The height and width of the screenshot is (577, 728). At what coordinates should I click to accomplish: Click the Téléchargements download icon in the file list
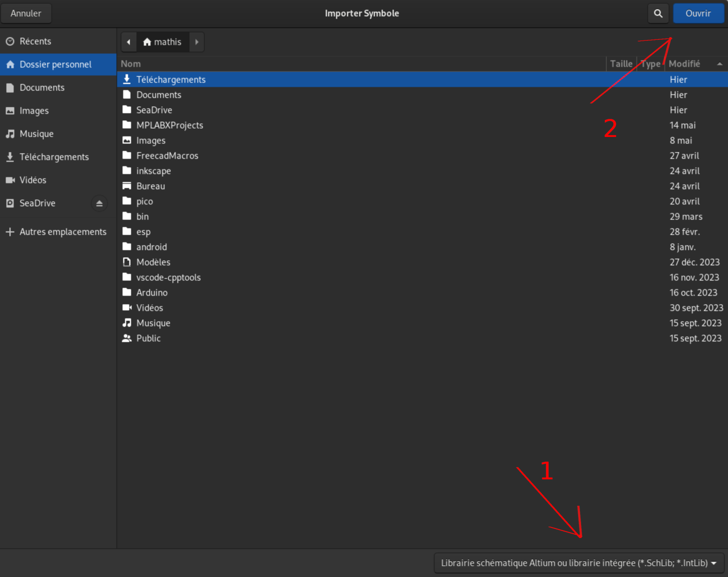click(127, 79)
